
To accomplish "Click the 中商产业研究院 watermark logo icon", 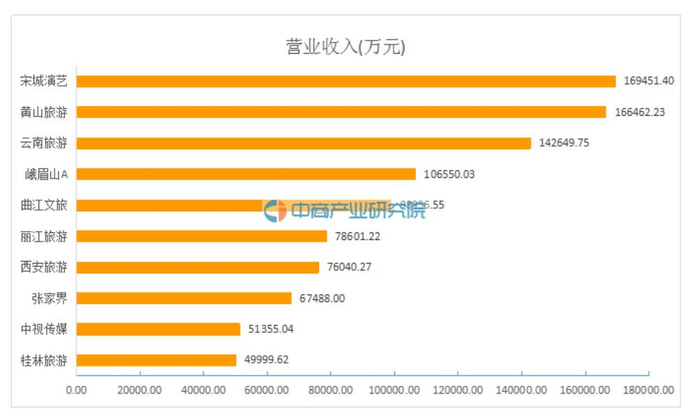I will click(x=275, y=210).
